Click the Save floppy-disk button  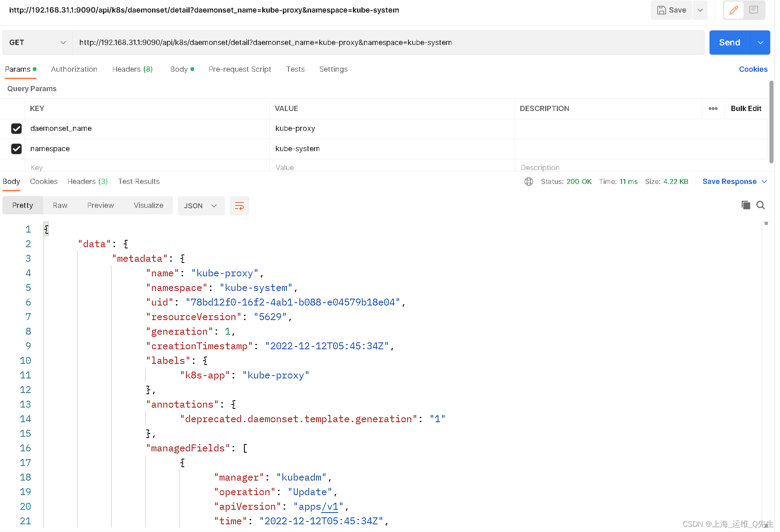tap(671, 10)
